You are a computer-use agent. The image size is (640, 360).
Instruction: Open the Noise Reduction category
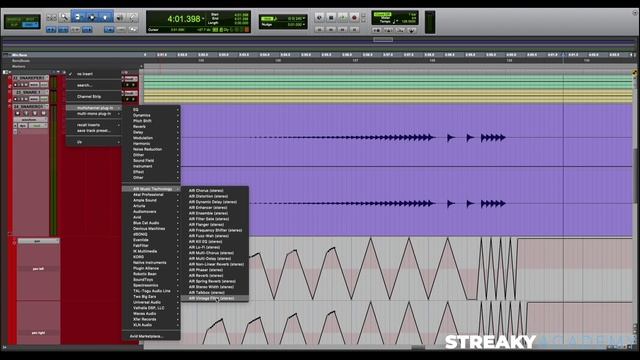pyautogui.click(x=151, y=149)
